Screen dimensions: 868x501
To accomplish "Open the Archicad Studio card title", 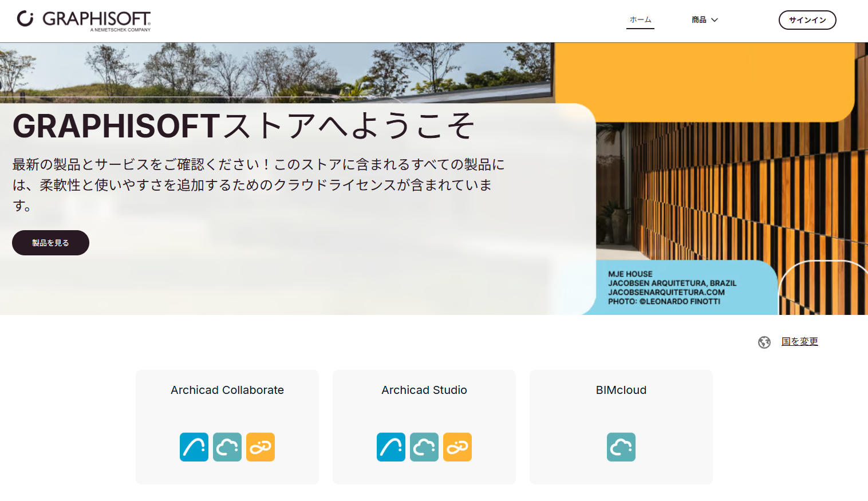I will [x=424, y=390].
